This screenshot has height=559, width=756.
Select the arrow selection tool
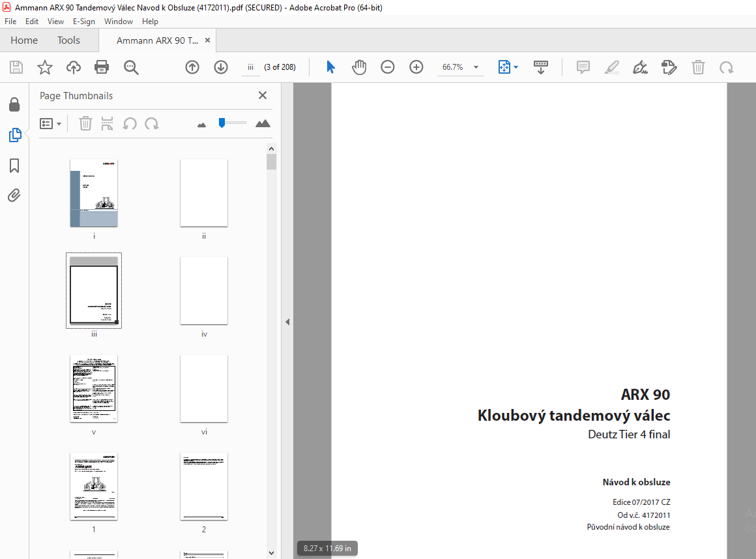coord(330,67)
